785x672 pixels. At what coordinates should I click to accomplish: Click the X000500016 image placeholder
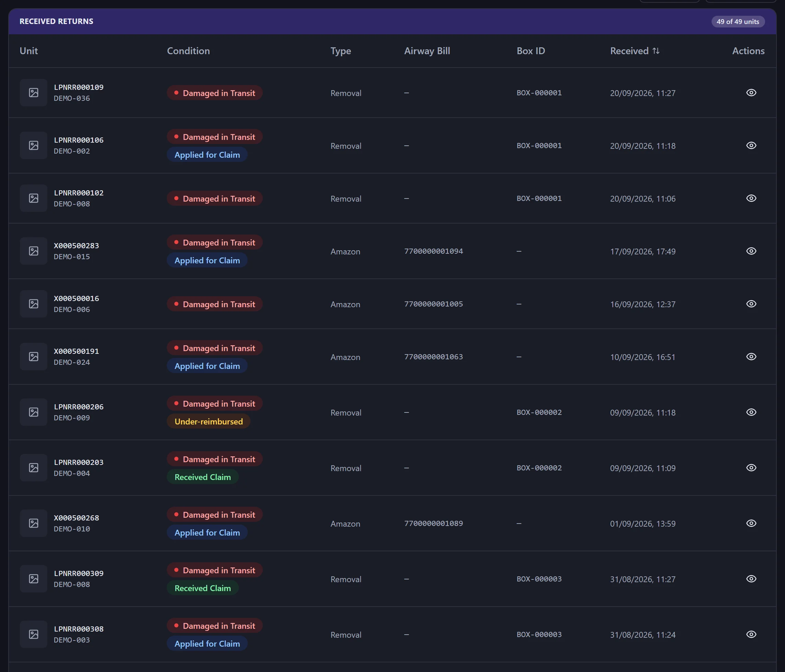click(x=34, y=304)
